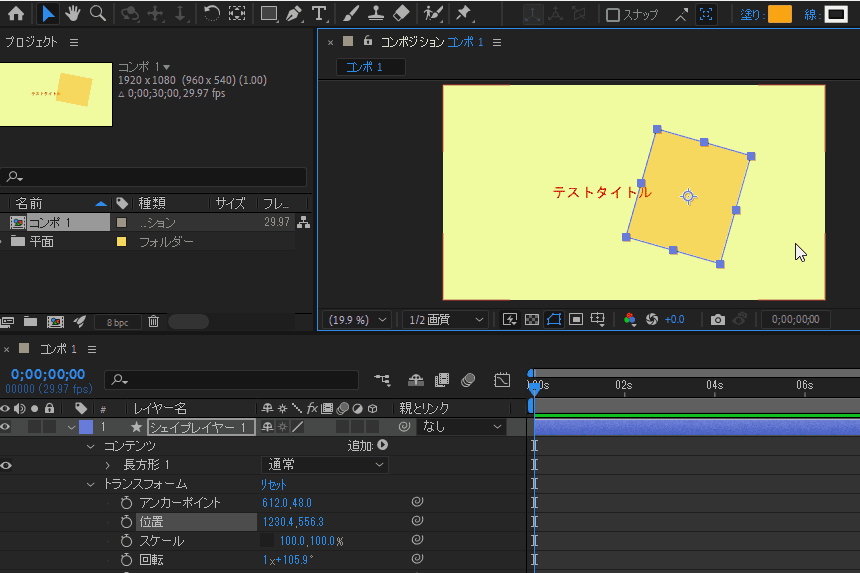Select the Rotation tool

pos(211,13)
